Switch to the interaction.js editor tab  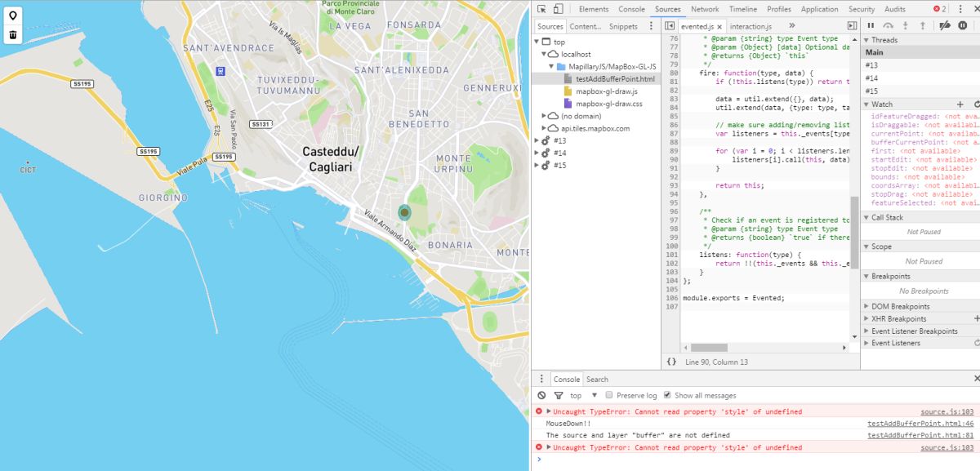point(751,27)
